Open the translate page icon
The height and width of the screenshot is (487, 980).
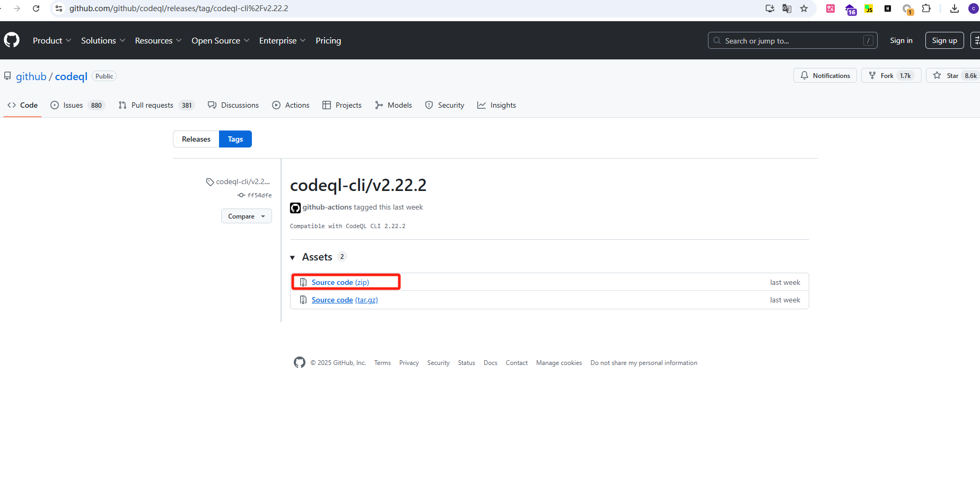[787, 8]
